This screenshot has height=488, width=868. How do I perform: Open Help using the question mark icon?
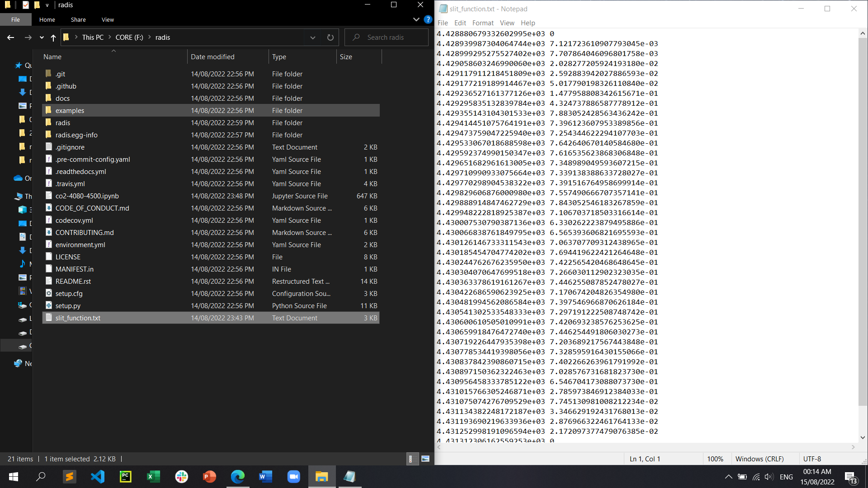tap(427, 19)
